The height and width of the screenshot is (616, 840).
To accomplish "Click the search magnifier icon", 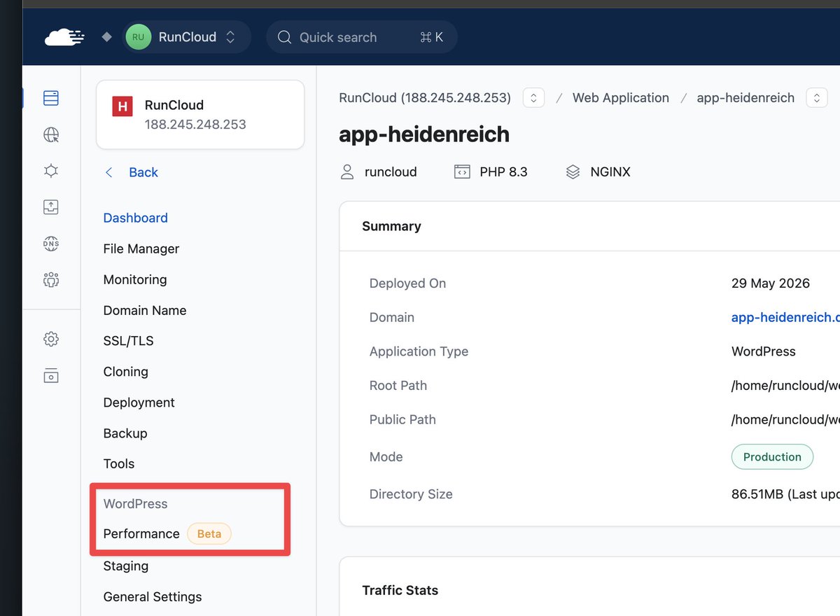I will coord(284,37).
